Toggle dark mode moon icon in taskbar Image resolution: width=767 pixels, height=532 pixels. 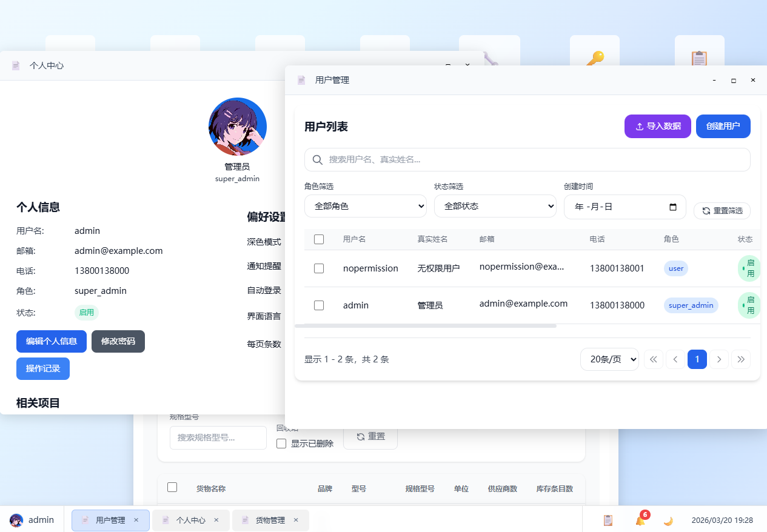668,520
